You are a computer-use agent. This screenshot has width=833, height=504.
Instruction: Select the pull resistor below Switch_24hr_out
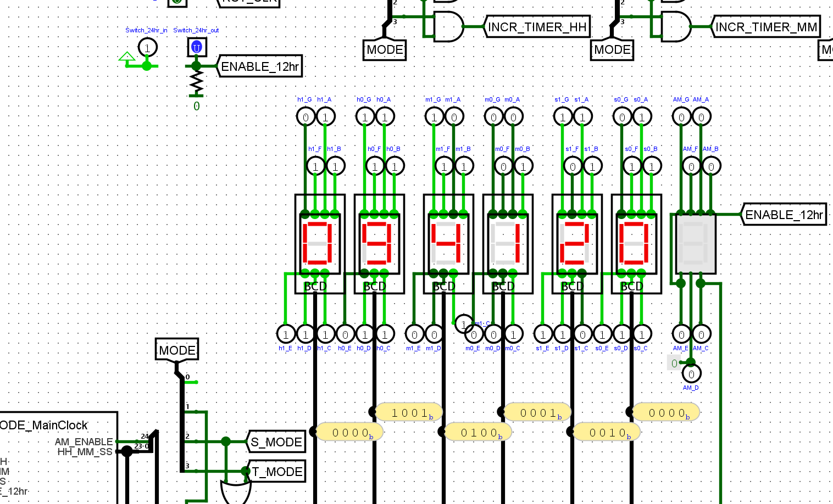pyautogui.click(x=196, y=83)
